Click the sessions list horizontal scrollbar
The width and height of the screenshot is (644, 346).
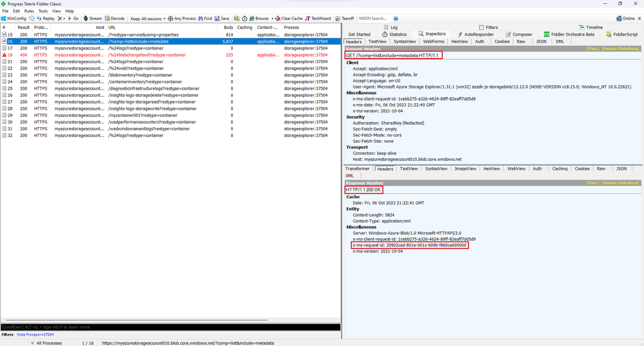pos(137,320)
